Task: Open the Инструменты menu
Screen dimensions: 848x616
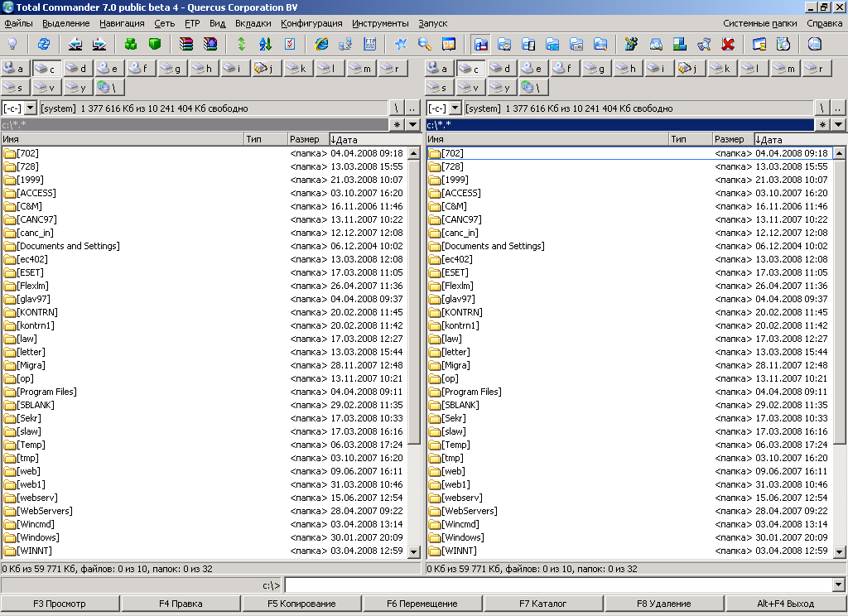Action: tap(379, 23)
